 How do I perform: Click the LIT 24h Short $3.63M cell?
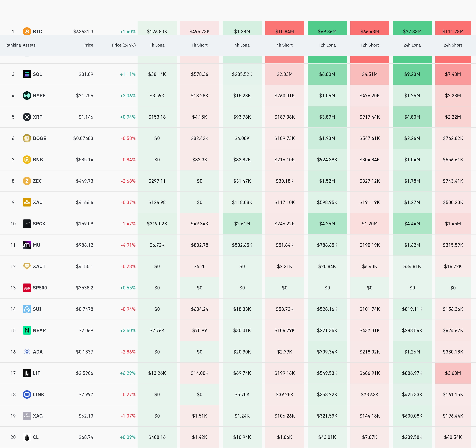pos(453,373)
